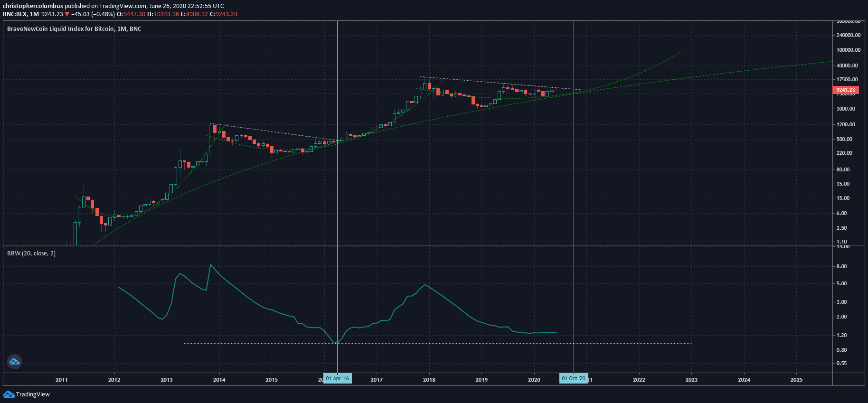Click the 15.00 price axis label

[843, 198]
